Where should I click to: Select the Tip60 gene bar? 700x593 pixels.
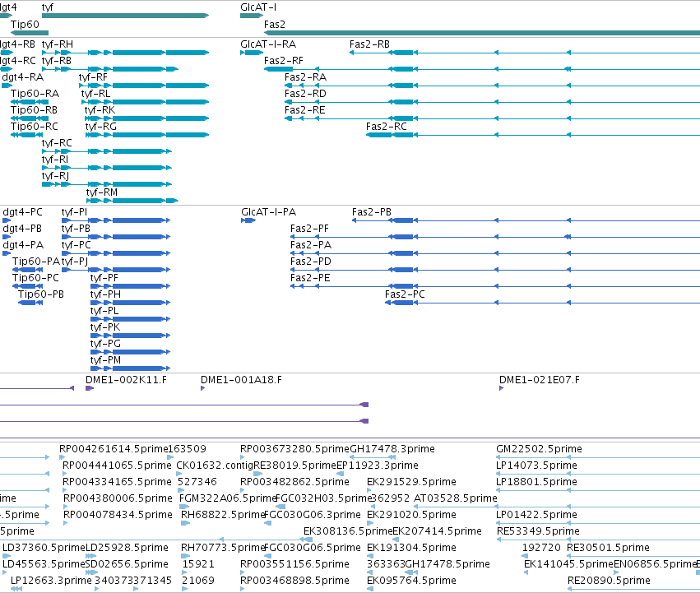(30, 33)
